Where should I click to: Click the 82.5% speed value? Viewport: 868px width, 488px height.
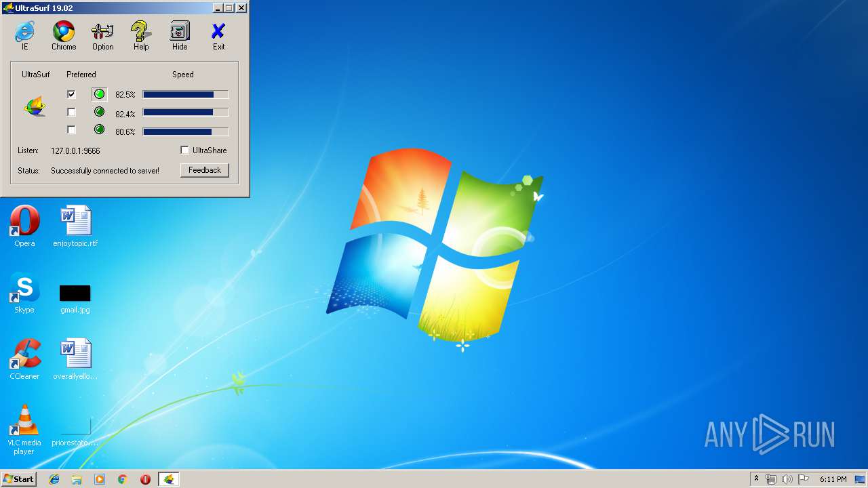point(125,95)
